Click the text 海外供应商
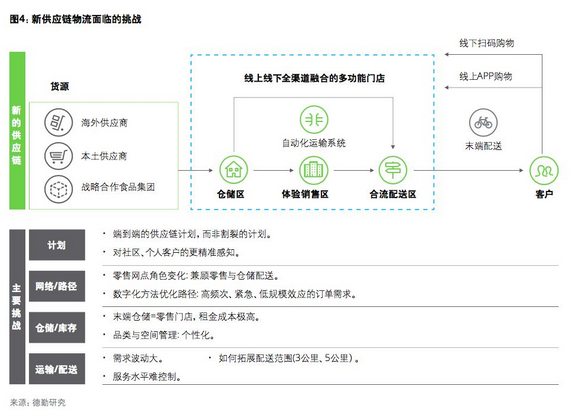 pos(104,123)
